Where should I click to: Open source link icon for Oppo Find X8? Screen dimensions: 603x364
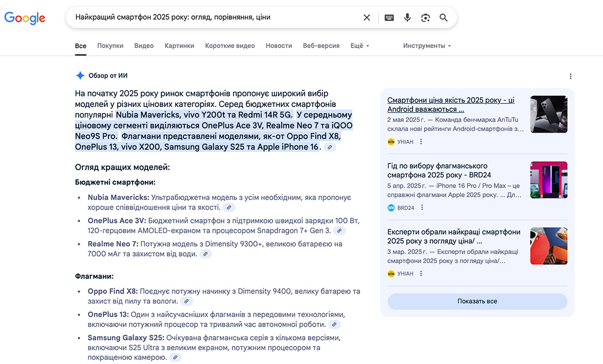pos(187,301)
